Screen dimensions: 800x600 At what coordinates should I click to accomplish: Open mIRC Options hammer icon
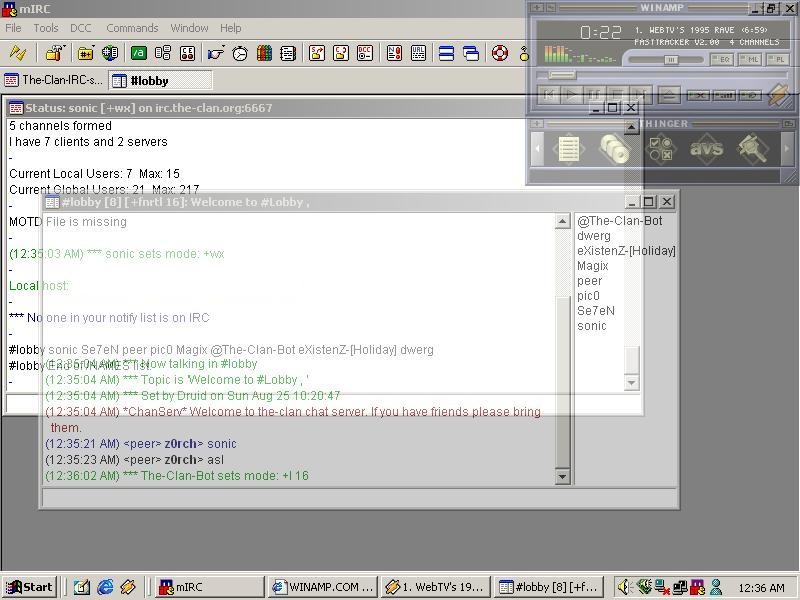(55, 53)
